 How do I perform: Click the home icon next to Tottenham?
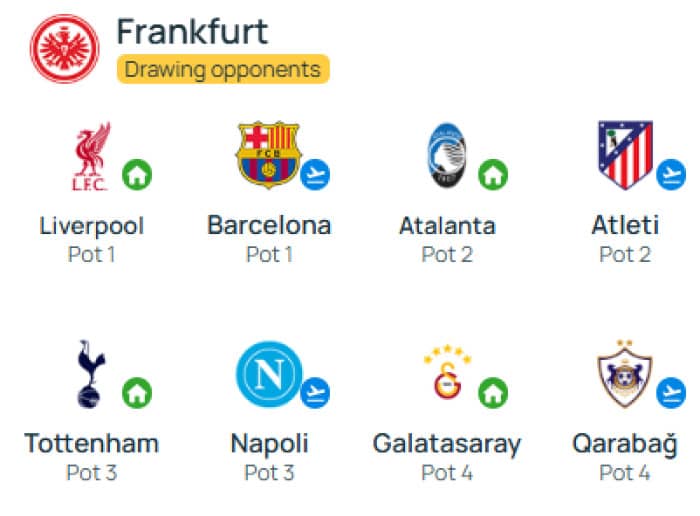click(137, 393)
